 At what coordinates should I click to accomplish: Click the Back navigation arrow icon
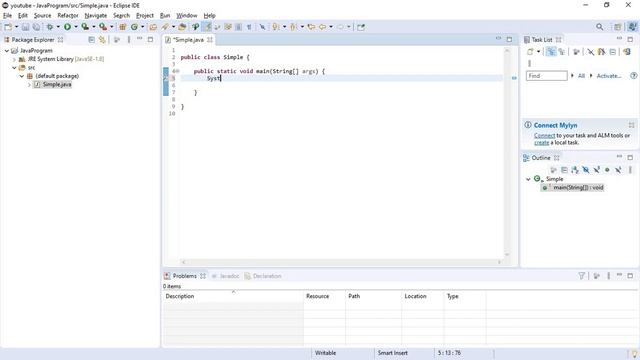(322, 27)
